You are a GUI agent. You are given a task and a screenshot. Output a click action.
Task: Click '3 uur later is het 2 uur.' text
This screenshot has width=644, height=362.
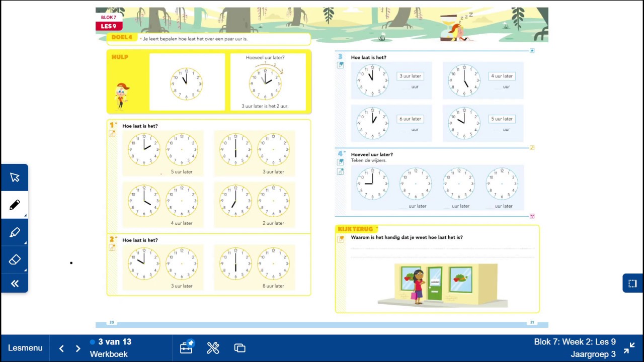265,106
